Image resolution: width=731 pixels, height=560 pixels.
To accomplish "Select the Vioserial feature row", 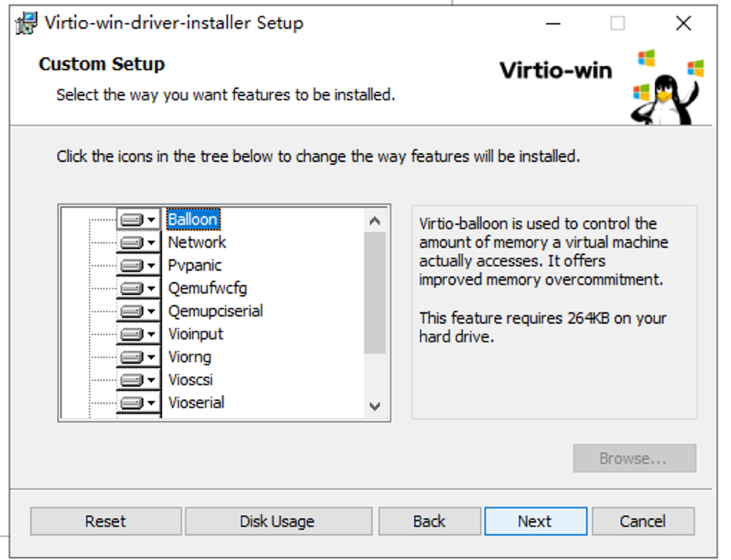I will [x=196, y=402].
